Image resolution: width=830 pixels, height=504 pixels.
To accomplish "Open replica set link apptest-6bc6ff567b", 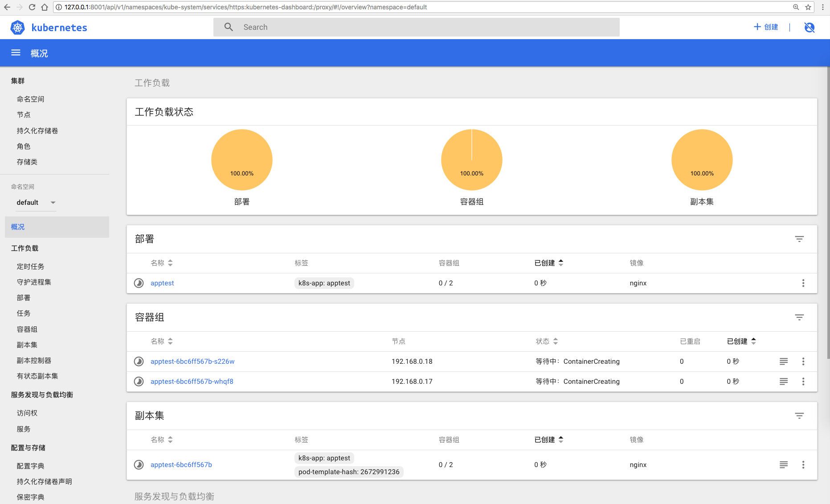I will pos(181,465).
